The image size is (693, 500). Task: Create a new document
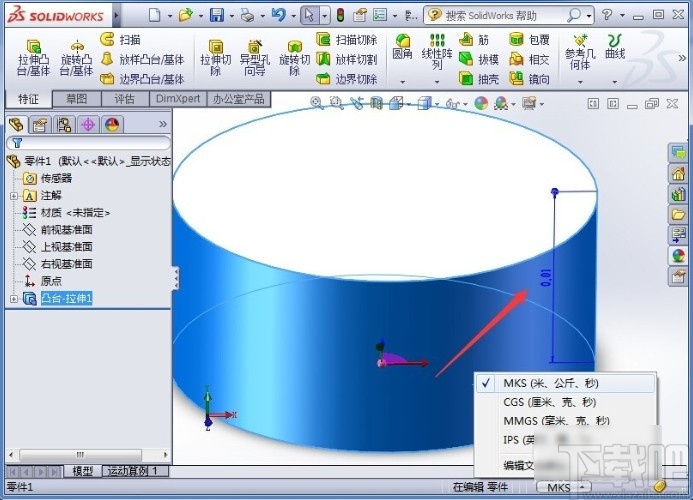[155, 15]
